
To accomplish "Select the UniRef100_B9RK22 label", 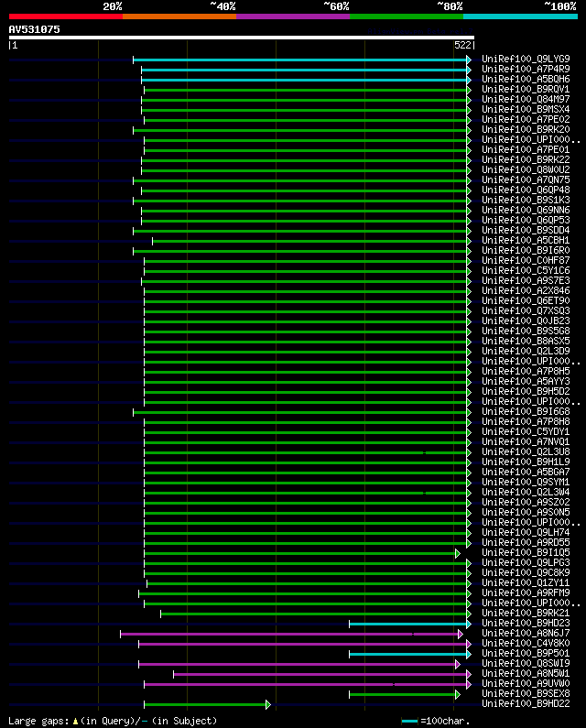I will tap(526, 159).
